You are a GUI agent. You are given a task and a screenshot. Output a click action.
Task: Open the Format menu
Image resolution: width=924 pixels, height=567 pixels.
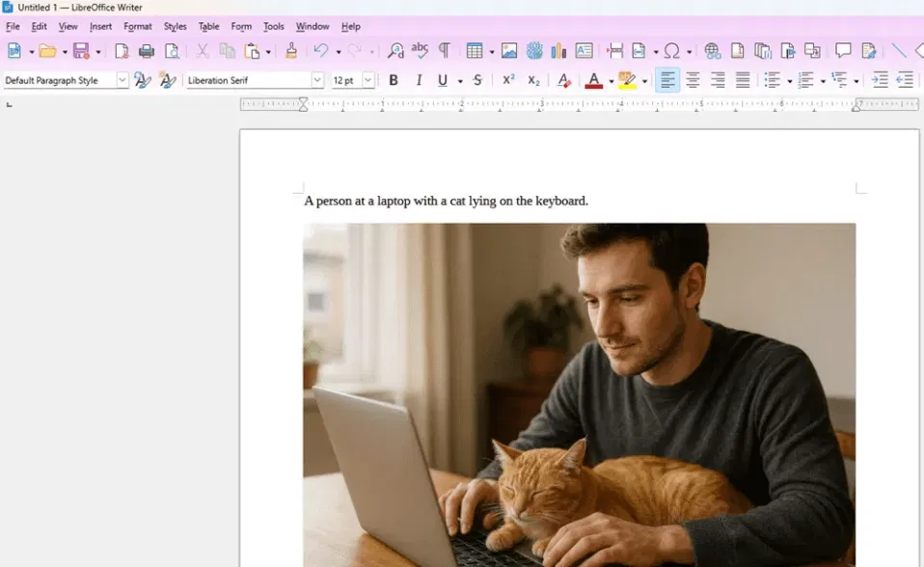(137, 26)
